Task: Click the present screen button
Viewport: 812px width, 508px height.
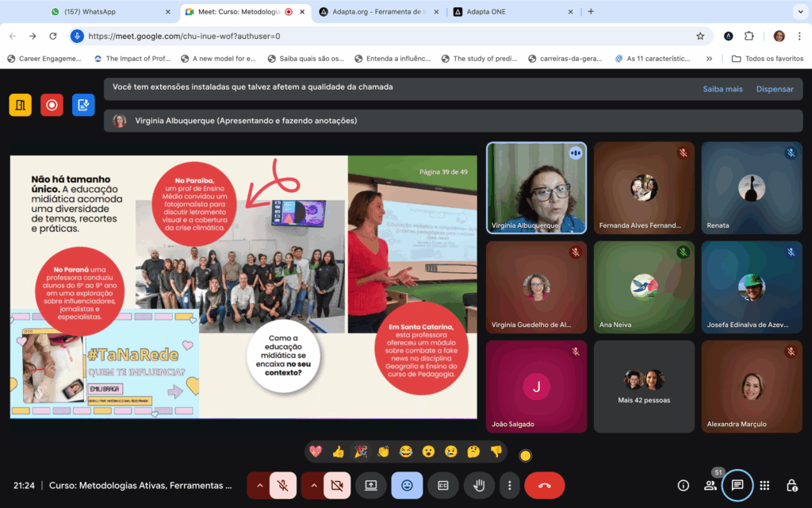Action: pos(370,485)
